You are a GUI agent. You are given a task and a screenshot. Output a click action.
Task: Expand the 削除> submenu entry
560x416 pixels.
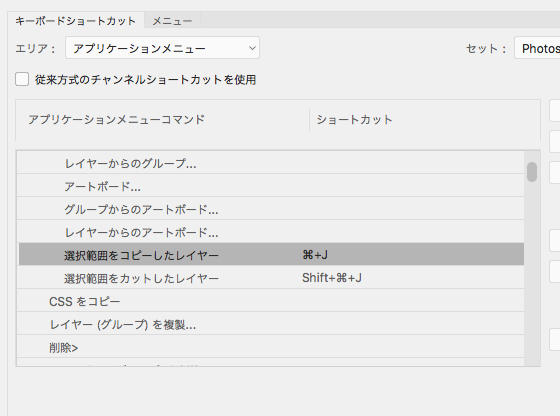pos(270,347)
